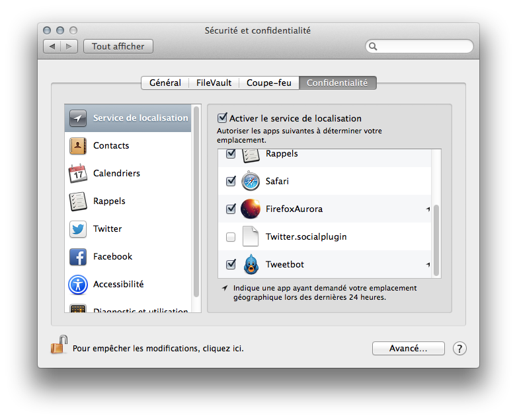Uncheck the FirefoxAurora location checkbox
The width and height of the screenshot is (517, 420).
pyautogui.click(x=231, y=209)
